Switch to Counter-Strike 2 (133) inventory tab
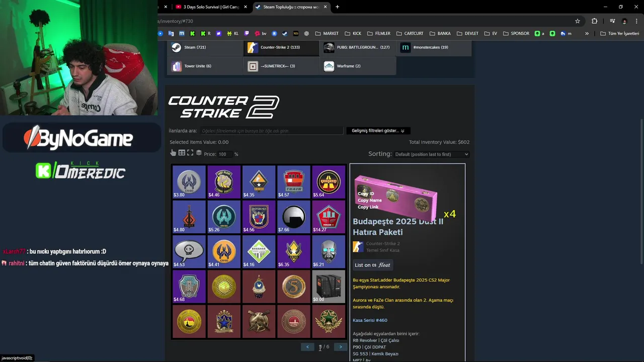This screenshot has width=644, height=362. (x=281, y=47)
